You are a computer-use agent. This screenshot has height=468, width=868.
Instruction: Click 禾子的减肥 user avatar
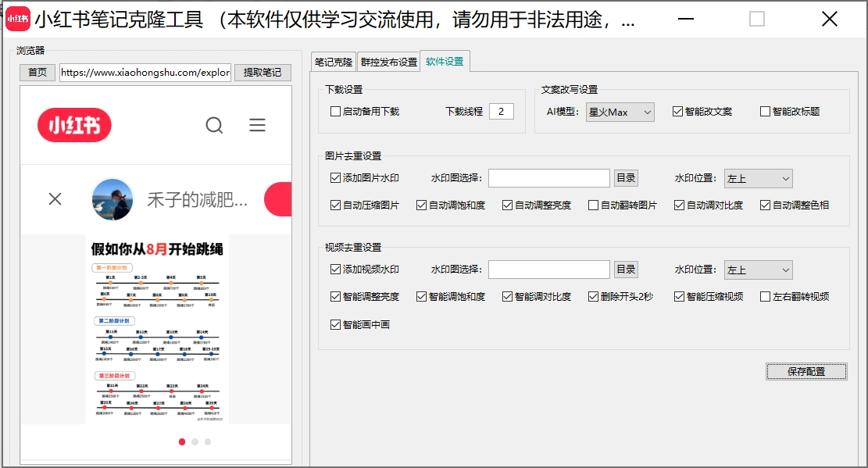click(x=113, y=198)
